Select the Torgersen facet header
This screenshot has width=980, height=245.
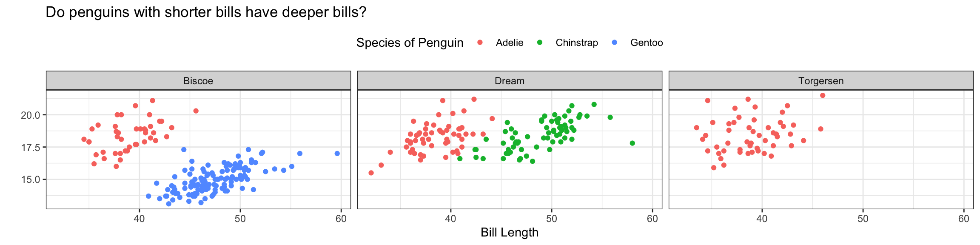[821, 81]
